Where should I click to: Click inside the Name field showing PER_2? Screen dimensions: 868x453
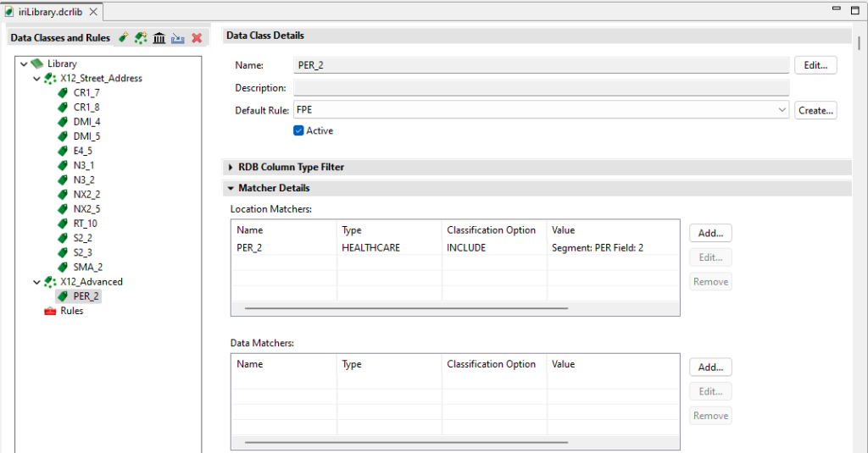pyautogui.click(x=541, y=65)
